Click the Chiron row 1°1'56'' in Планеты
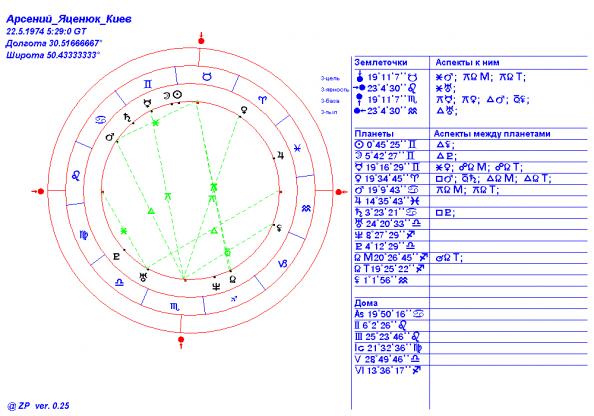 (381, 280)
